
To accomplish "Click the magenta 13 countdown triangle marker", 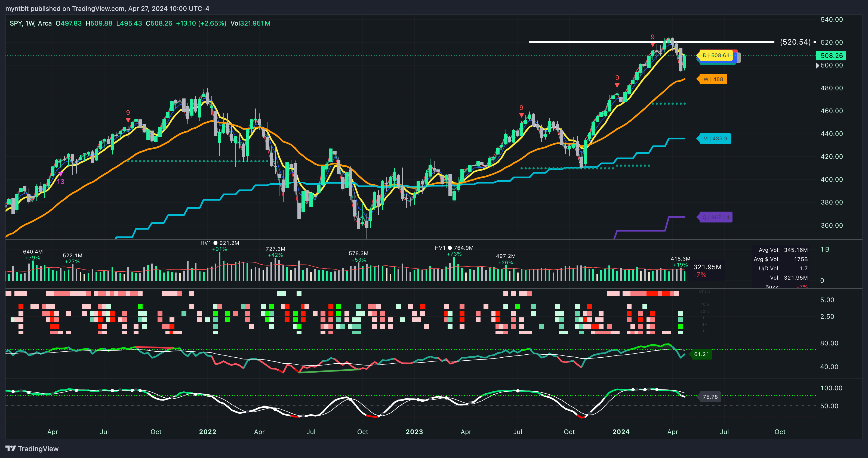I will click(x=61, y=174).
